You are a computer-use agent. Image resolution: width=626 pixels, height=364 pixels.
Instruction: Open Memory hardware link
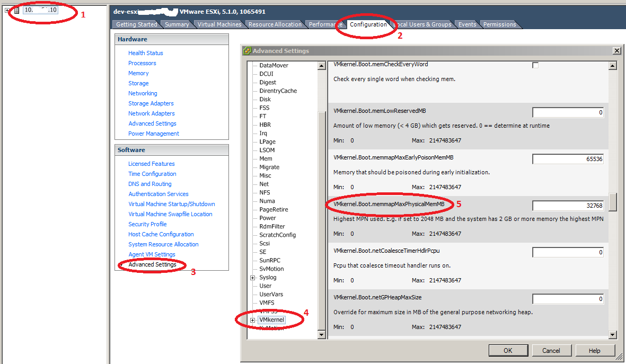[138, 73]
